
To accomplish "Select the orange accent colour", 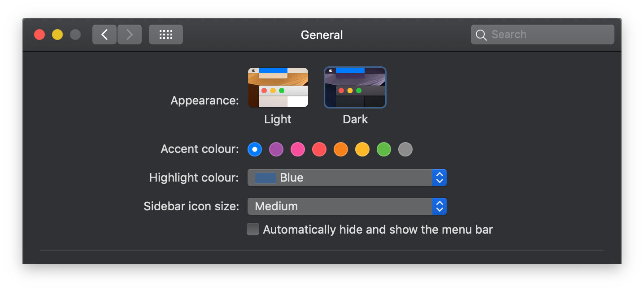I will pyautogui.click(x=340, y=149).
